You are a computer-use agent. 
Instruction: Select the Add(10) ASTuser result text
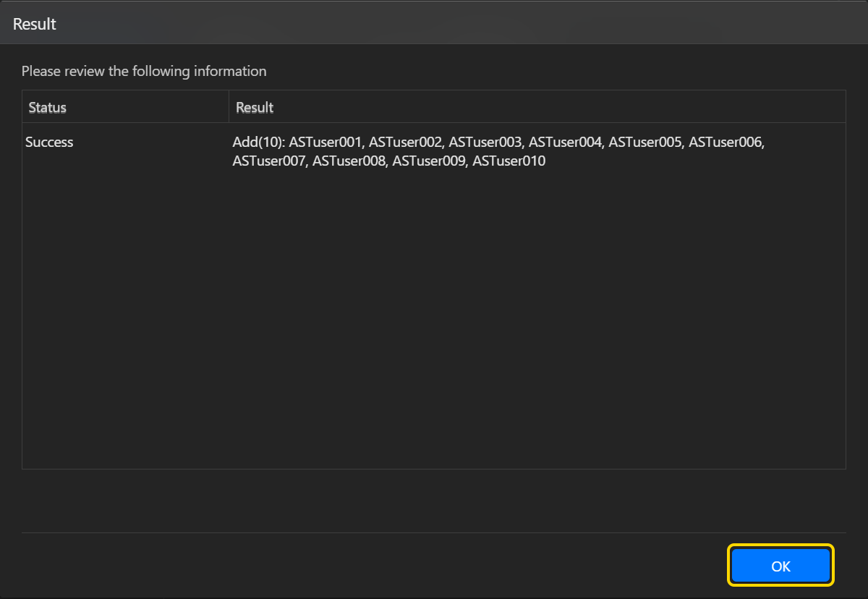click(498, 152)
